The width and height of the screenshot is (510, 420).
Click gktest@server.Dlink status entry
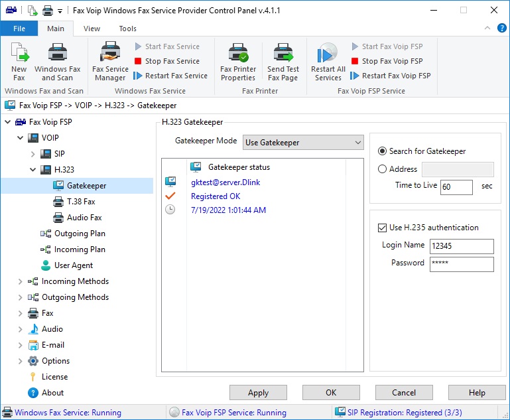click(225, 182)
